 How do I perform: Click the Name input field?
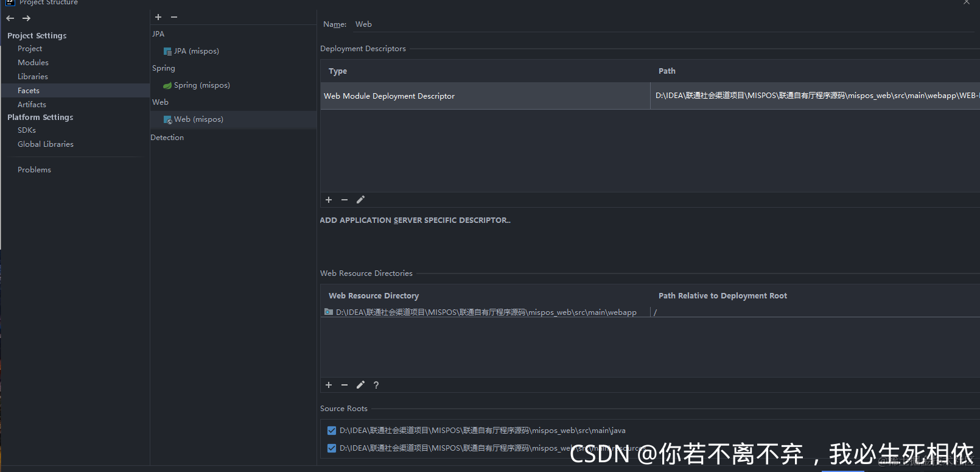[x=663, y=24]
